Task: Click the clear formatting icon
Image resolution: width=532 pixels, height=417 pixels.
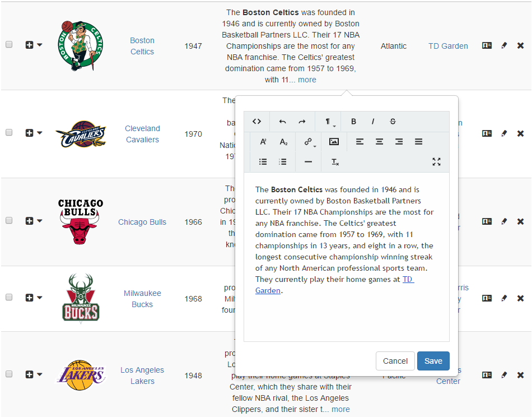Action: 335,162
